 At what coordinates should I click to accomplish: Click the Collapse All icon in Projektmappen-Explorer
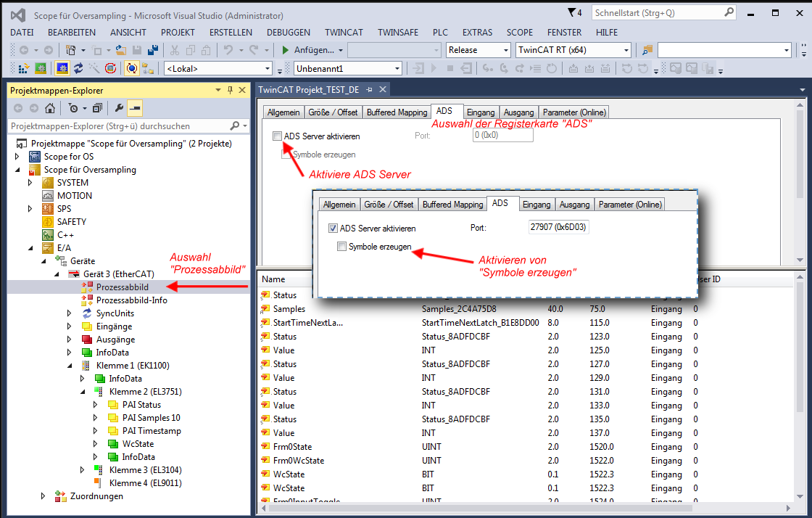(97, 108)
